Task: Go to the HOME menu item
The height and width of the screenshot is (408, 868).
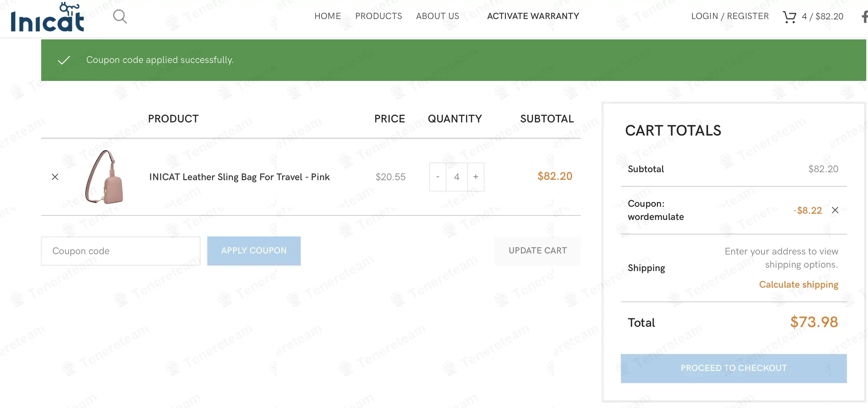Action: tap(328, 16)
